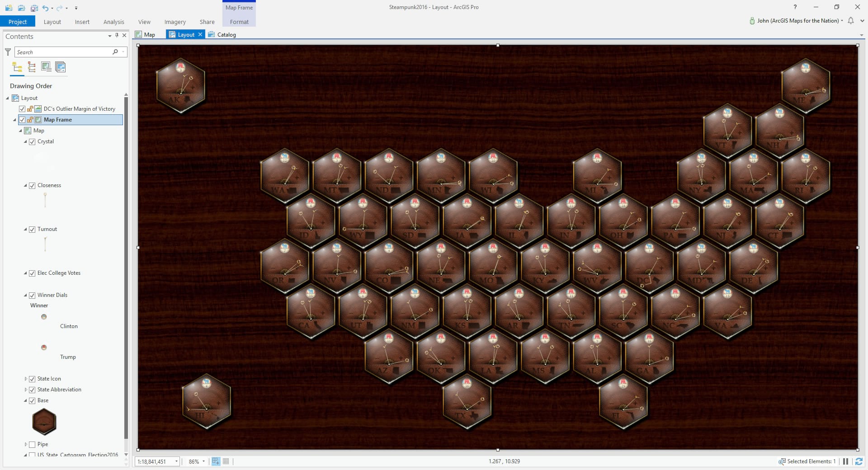This screenshot has width=868, height=470.
Task: Click the Redo arrow icon
Action: [x=59, y=8]
